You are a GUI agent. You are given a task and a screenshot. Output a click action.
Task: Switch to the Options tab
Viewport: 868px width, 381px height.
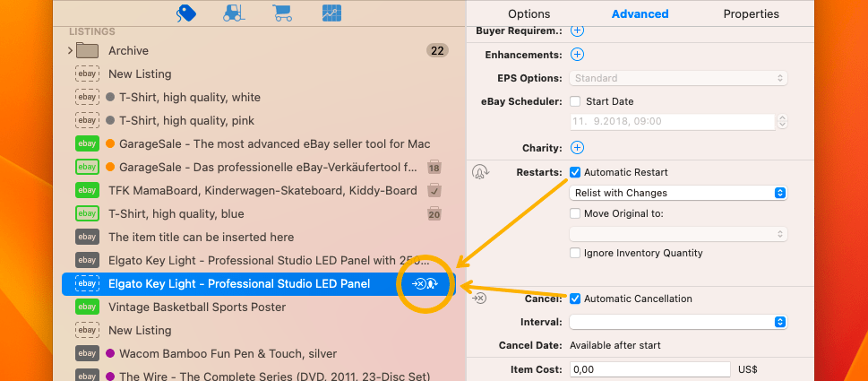[x=529, y=13]
